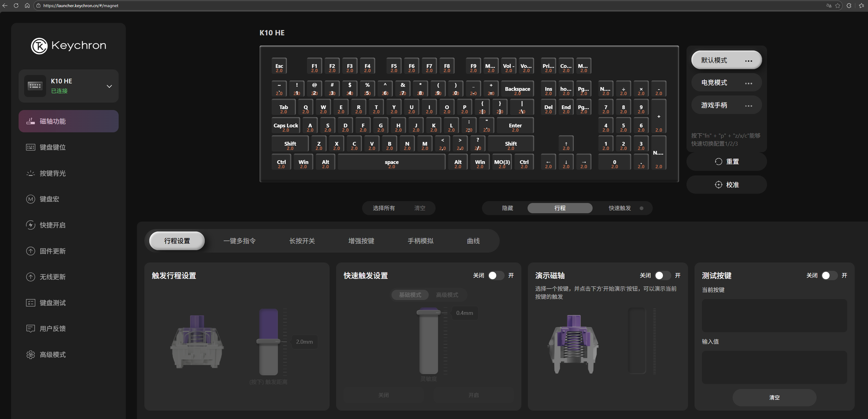Click the 键盘键位 keyboard icon in sidebar
Screen dimensions: 868x419
tap(30, 147)
